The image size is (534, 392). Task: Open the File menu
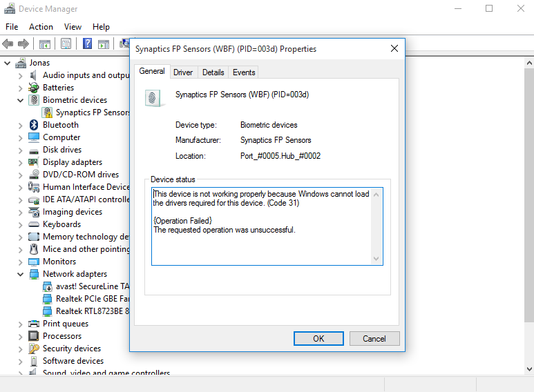click(12, 27)
